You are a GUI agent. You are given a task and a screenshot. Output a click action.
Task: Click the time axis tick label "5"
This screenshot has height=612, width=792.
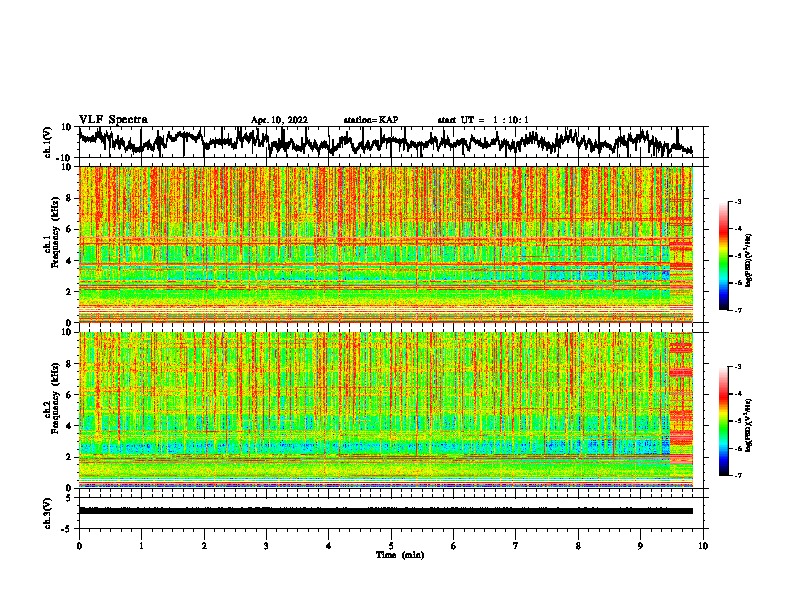[x=391, y=546]
